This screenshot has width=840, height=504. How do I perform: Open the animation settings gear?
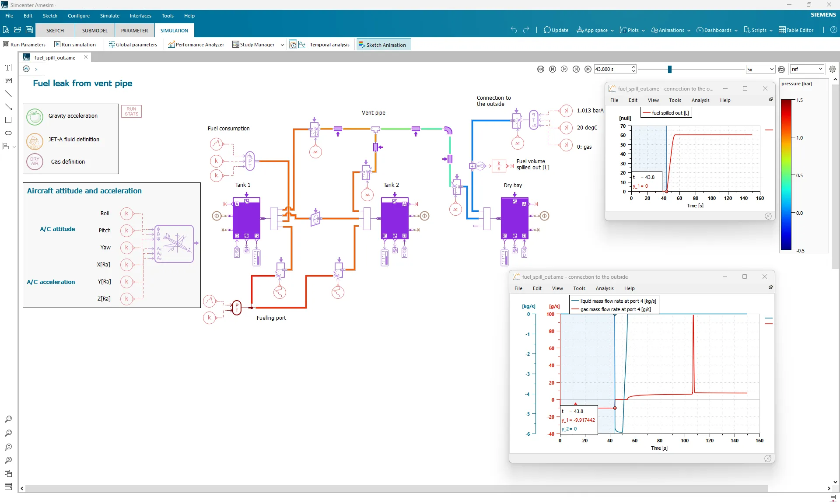pyautogui.click(x=833, y=69)
